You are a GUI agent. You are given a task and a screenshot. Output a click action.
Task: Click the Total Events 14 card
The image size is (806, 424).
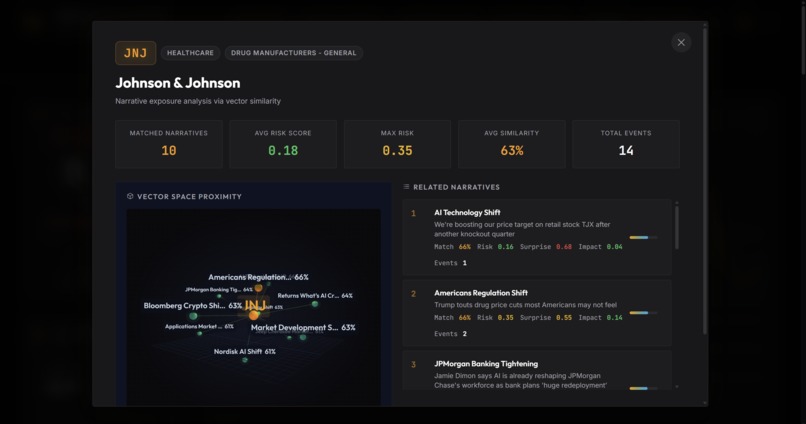[x=626, y=144]
